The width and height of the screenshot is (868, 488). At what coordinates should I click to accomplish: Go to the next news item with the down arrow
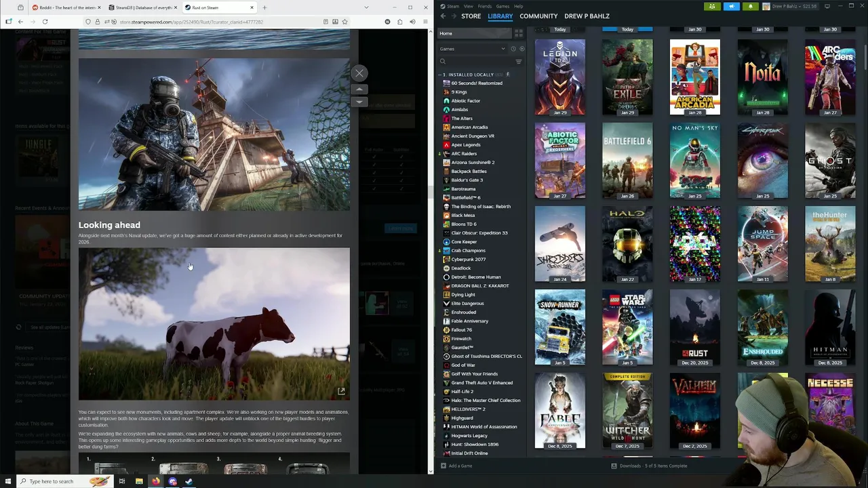tap(359, 102)
